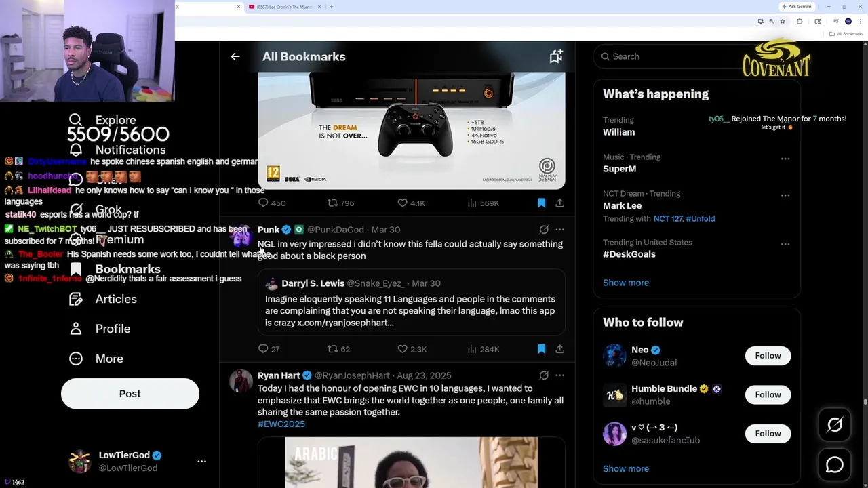Show more trending topics
The width and height of the screenshot is (868, 488).
coord(626,283)
